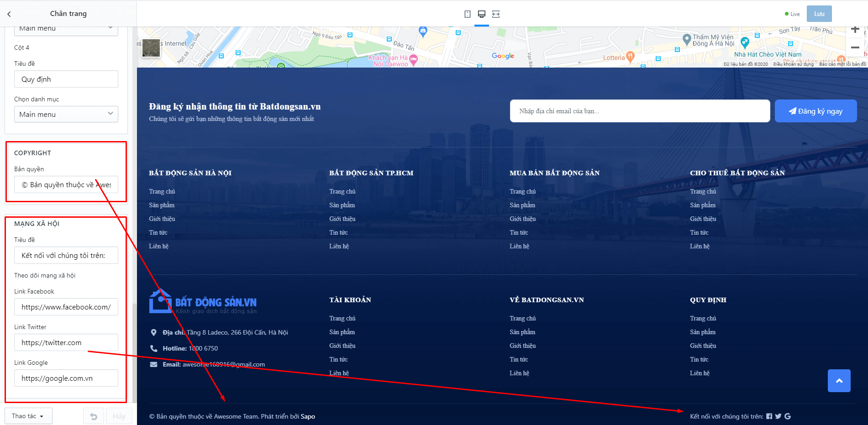Edit the Tiêu đề field Quy định
Image resolution: width=868 pixels, height=425 pixels.
66,79
